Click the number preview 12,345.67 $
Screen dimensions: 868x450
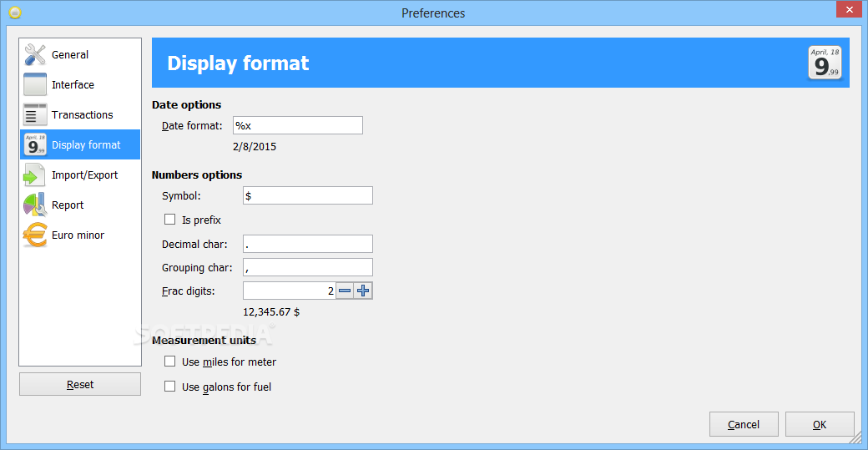(271, 311)
